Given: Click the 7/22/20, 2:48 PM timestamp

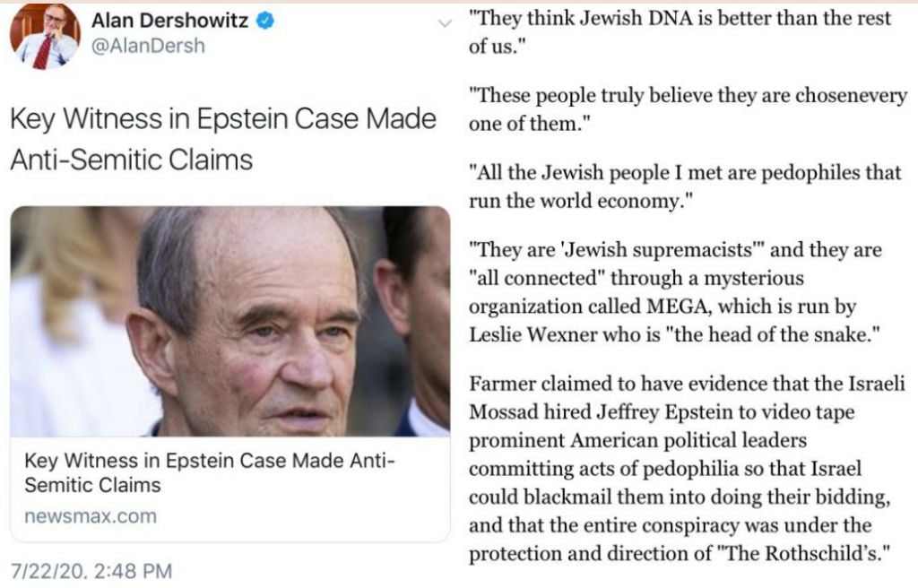Looking at the screenshot, I should [91, 571].
